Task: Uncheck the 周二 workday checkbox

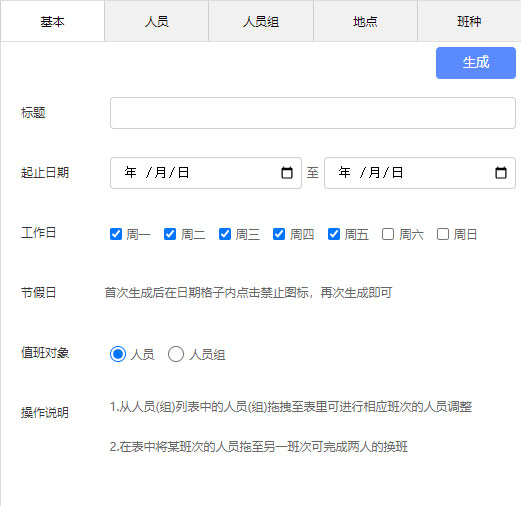Action: (x=170, y=234)
